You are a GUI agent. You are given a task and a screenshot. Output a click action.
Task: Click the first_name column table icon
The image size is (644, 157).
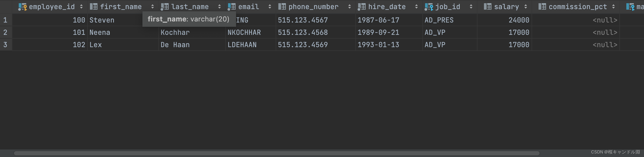(x=93, y=7)
